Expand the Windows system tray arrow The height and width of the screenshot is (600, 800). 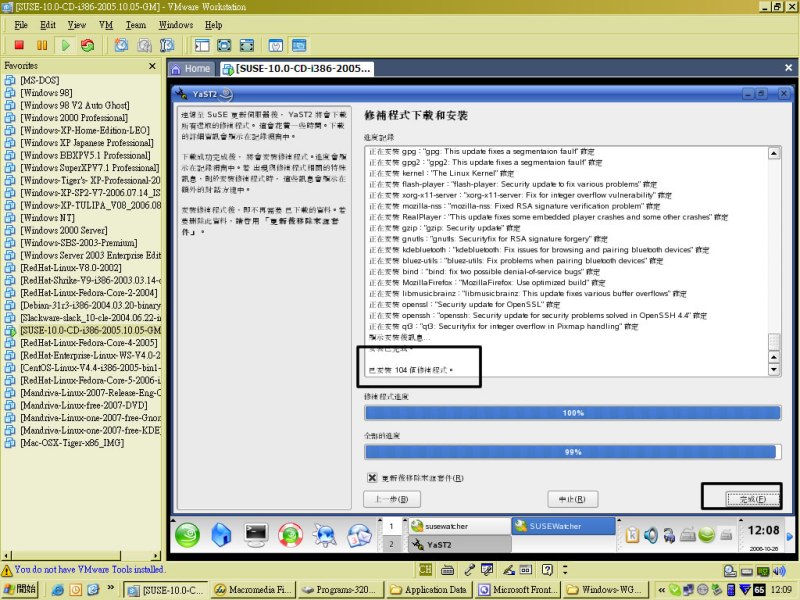point(661,590)
